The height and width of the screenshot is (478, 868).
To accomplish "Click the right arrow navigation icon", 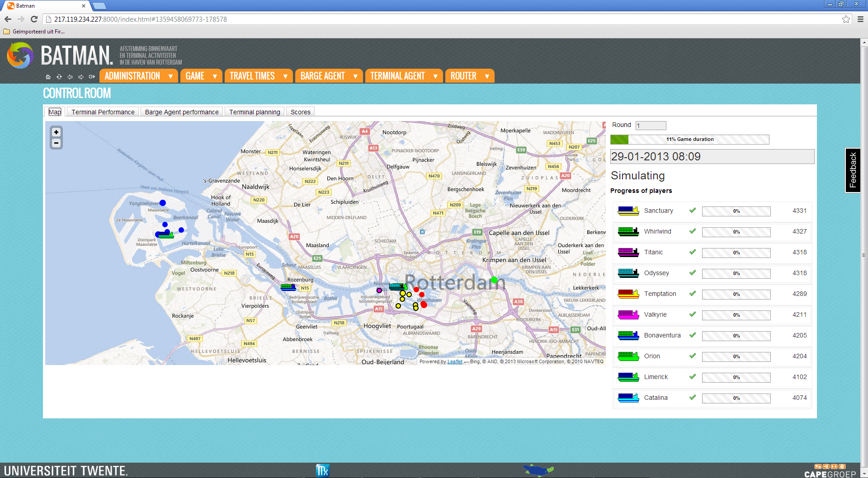I will pyautogui.click(x=81, y=77).
